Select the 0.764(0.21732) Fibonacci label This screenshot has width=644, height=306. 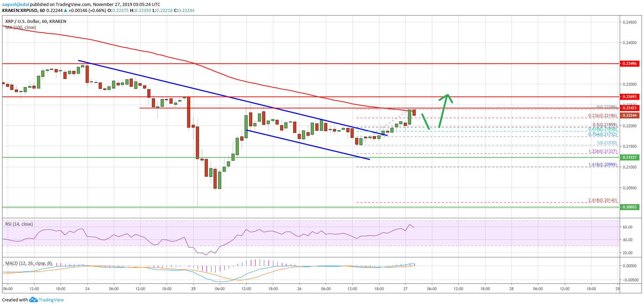(602, 134)
